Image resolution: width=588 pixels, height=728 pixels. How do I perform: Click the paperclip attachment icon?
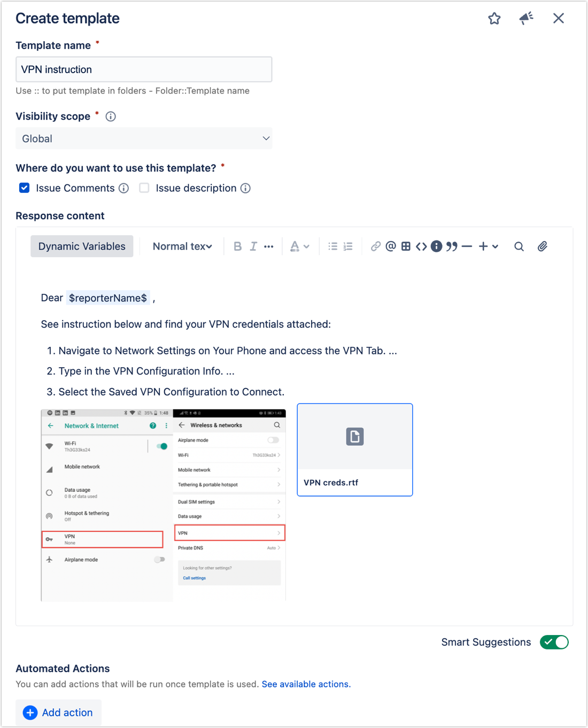543,246
